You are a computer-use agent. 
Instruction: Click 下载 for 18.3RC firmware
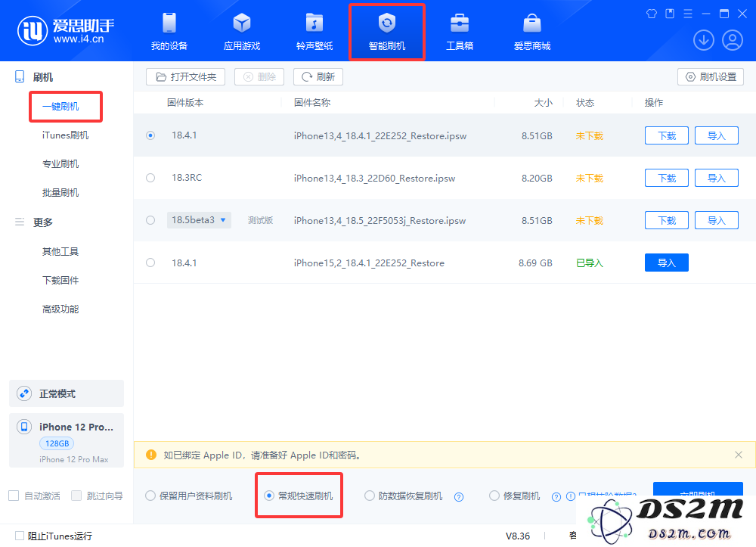coord(667,178)
